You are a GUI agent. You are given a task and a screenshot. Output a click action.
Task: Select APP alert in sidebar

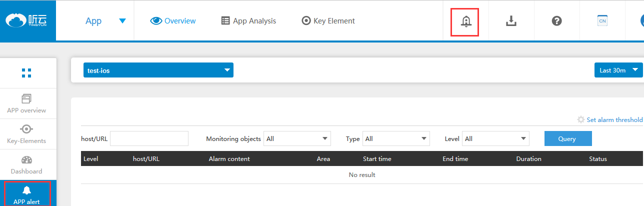(26, 195)
